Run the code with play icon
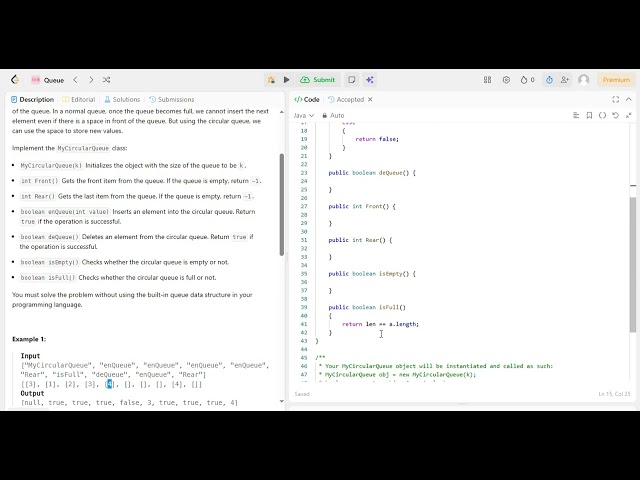 point(286,80)
